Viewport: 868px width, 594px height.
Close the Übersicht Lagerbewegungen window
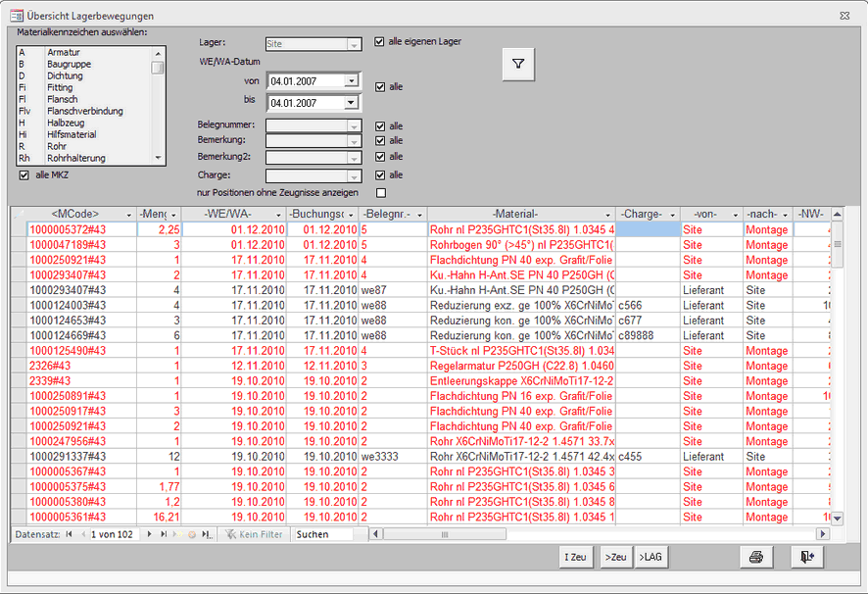tap(844, 16)
